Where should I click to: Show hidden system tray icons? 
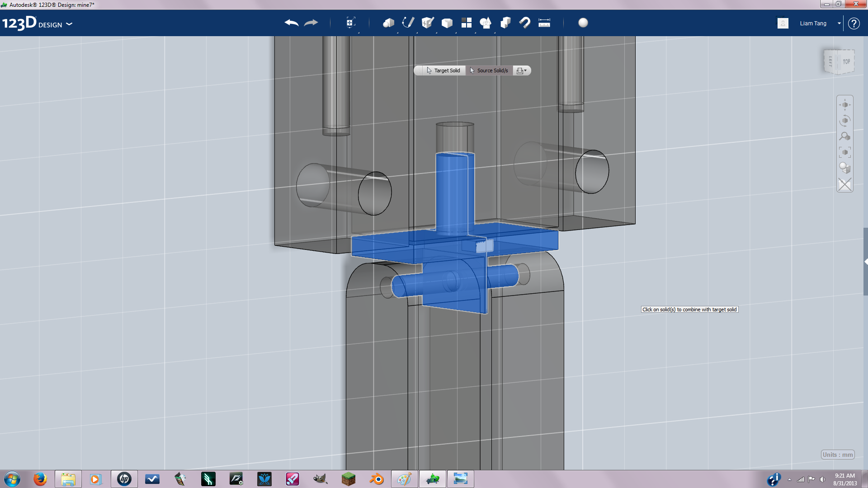[x=789, y=479]
